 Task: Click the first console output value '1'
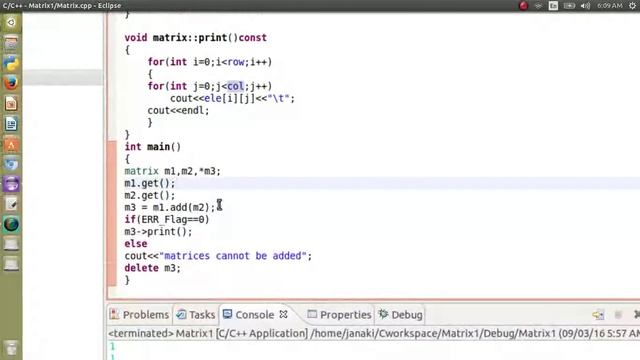click(x=112, y=347)
